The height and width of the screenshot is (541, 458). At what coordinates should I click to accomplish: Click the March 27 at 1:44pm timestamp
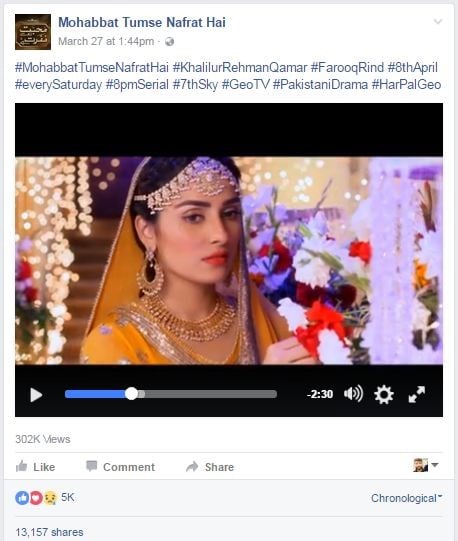tap(106, 41)
